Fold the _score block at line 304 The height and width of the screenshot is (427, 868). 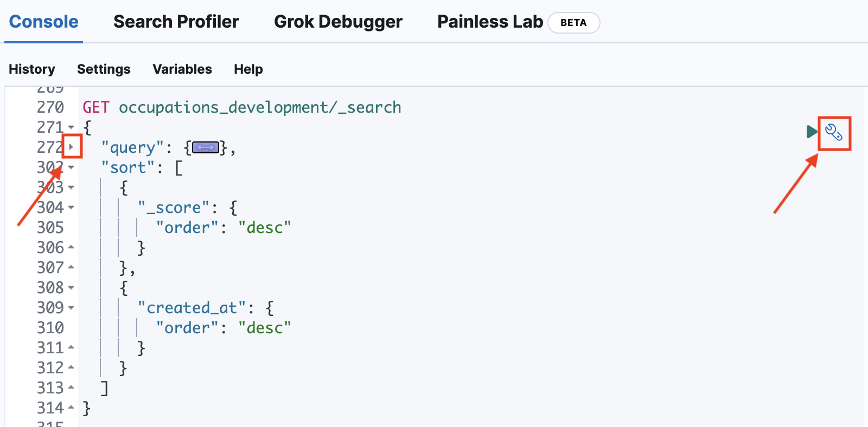click(x=71, y=208)
